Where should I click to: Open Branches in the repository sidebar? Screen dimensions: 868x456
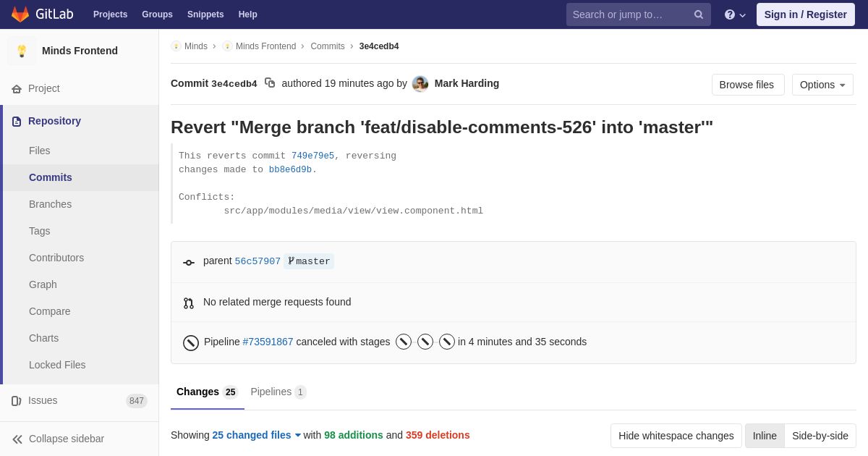pos(50,204)
